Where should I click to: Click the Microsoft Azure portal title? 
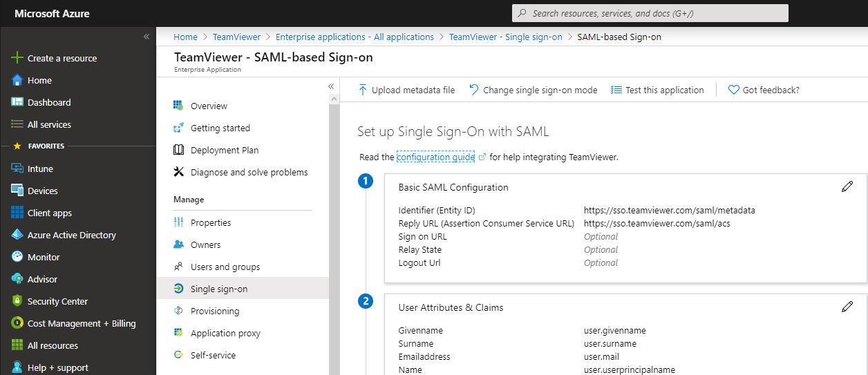click(52, 13)
